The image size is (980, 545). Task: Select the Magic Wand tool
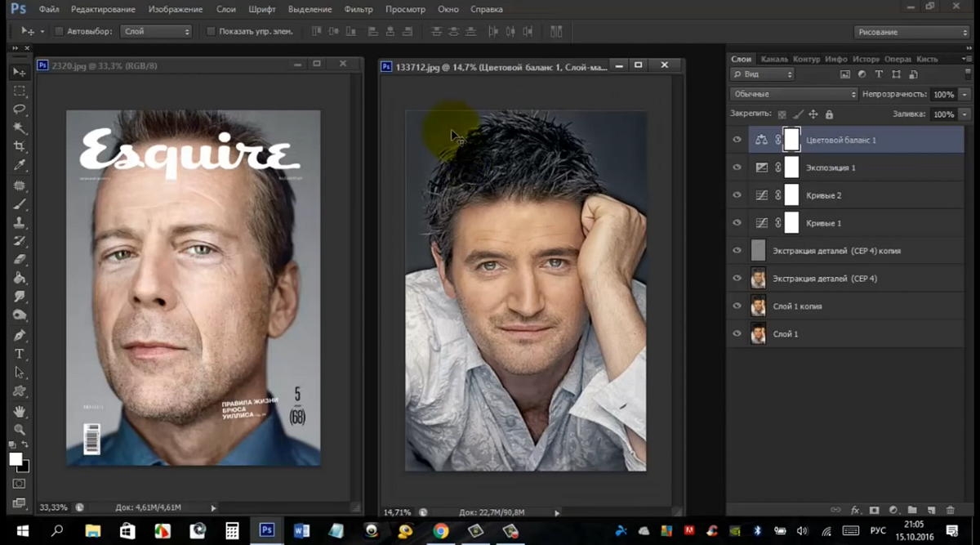coord(20,128)
